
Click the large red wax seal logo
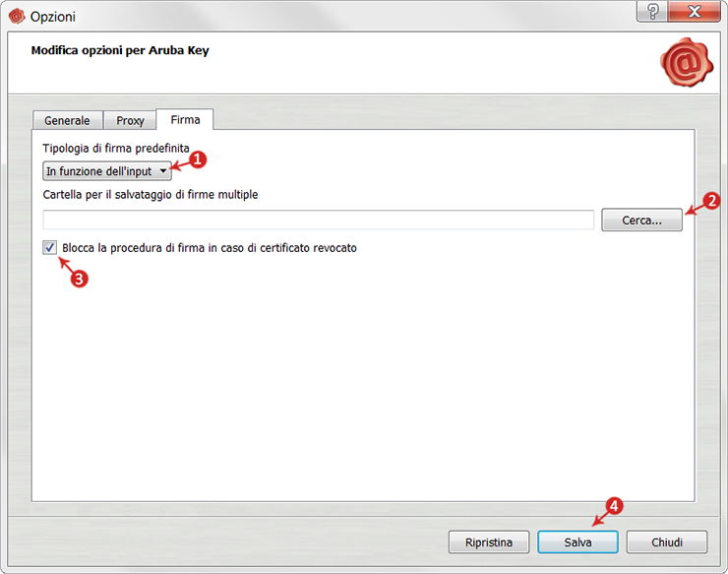pyautogui.click(x=687, y=62)
